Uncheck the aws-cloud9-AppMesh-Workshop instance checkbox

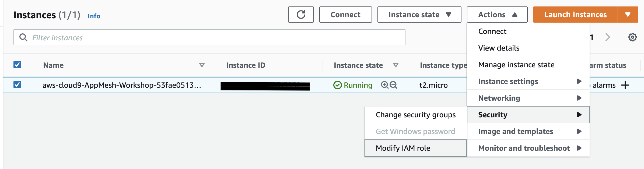17,84
